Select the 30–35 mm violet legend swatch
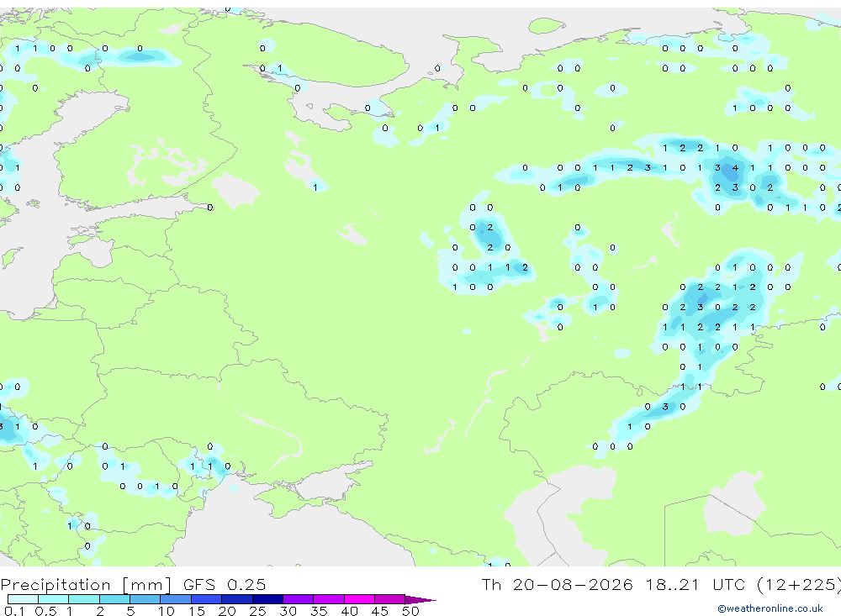This screenshot has width=841, height=616. click(299, 599)
